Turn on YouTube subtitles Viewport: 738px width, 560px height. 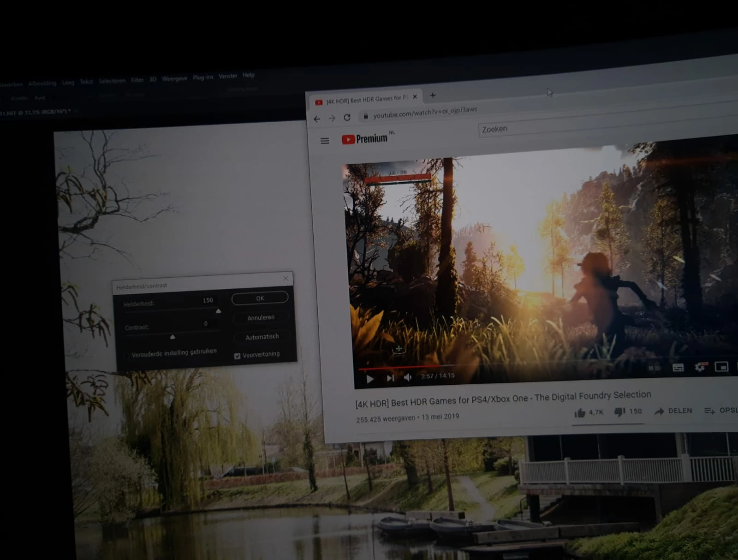coord(678,367)
